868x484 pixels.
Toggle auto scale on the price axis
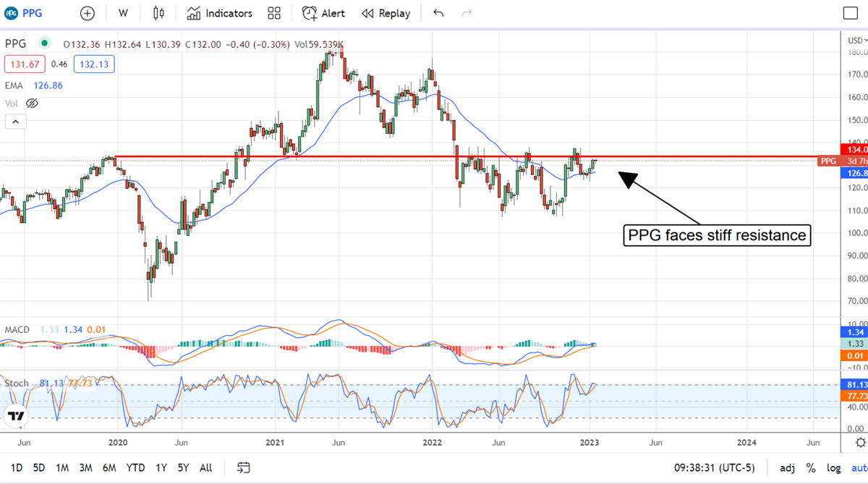tap(859, 467)
